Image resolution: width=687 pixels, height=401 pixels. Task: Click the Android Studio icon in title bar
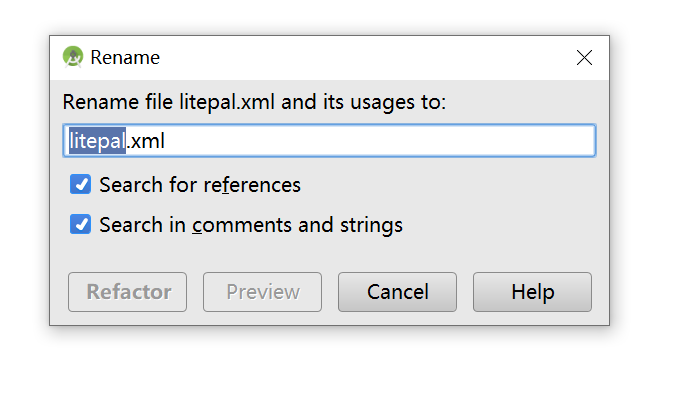click(73, 57)
